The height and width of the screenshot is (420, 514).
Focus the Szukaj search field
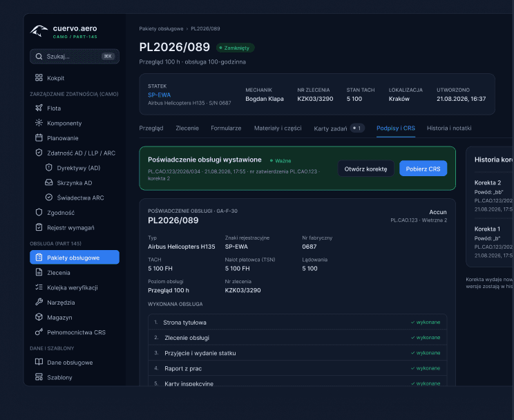point(75,57)
